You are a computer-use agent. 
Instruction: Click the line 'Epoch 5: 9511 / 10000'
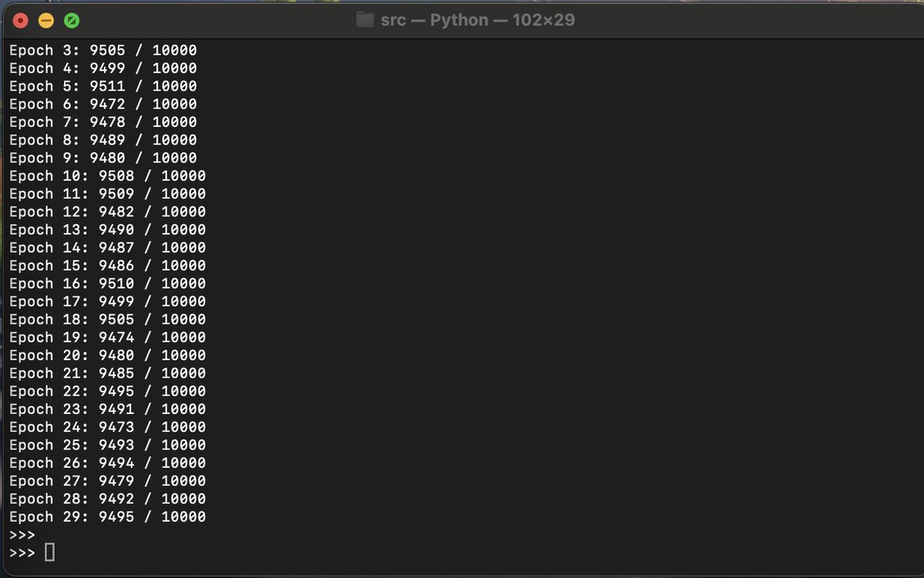[x=103, y=86]
